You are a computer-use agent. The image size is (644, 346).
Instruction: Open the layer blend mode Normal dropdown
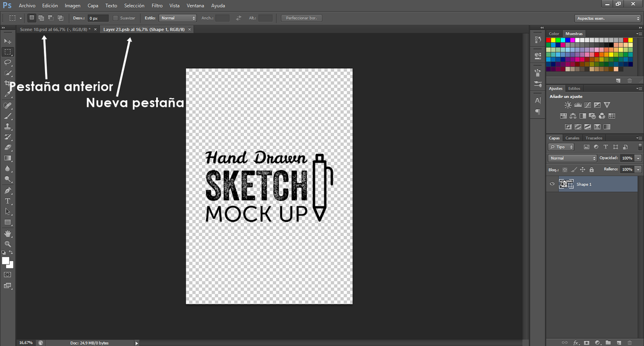(572, 158)
